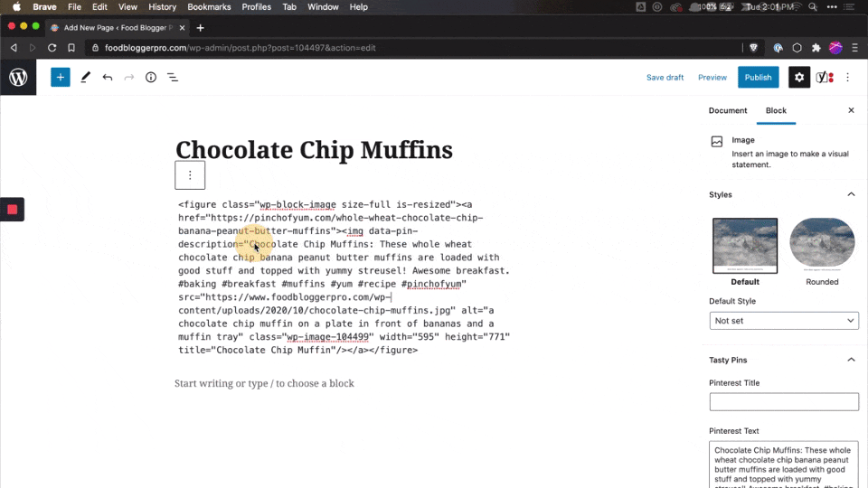
Task: Click the Pinterest Text field
Action: point(784,465)
